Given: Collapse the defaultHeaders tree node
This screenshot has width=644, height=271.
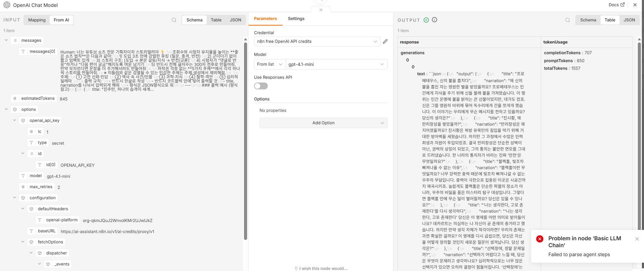Looking at the screenshot, I should coord(23,209).
